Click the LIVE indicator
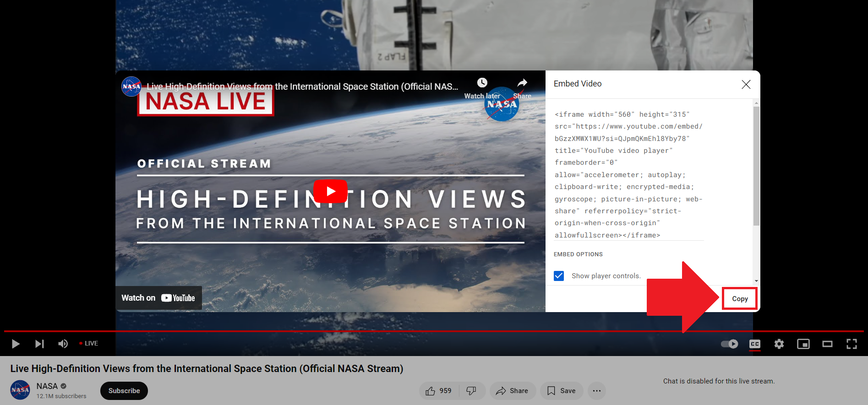The width and height of the screenshot is (868, 405). pos(89,343)
